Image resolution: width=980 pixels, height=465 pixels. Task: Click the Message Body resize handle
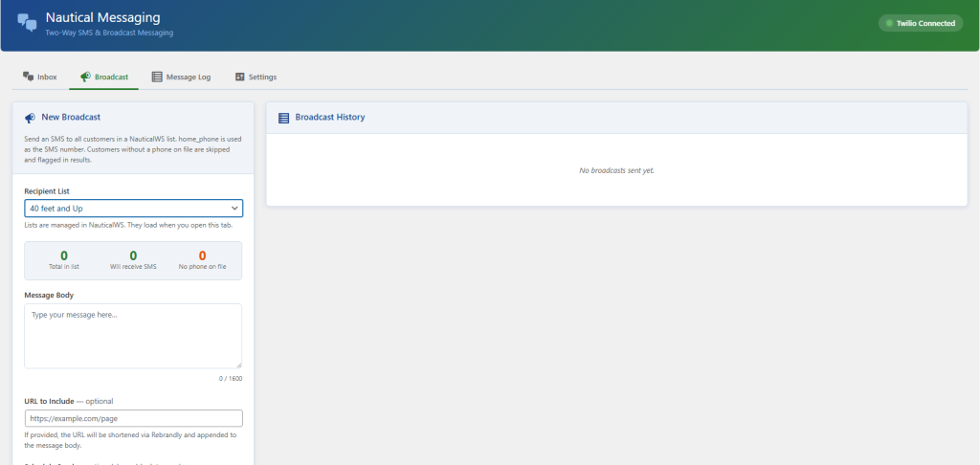(x=238, y=365)
